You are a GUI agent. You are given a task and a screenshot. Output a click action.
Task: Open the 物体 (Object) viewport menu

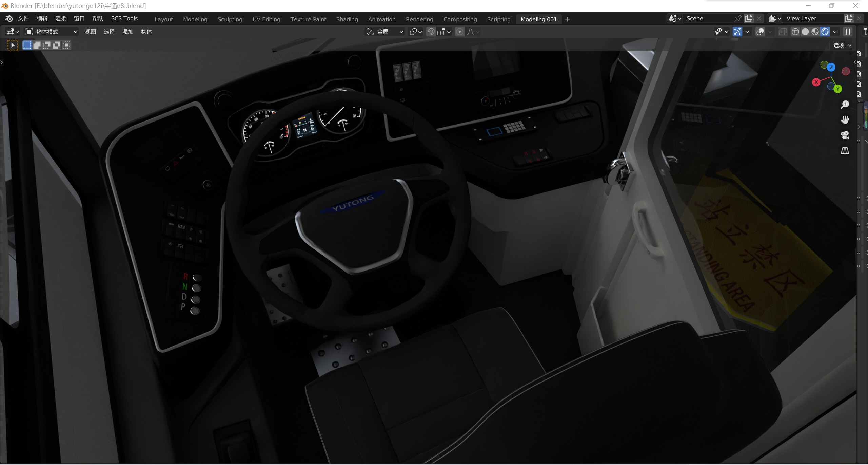(146, 32)
